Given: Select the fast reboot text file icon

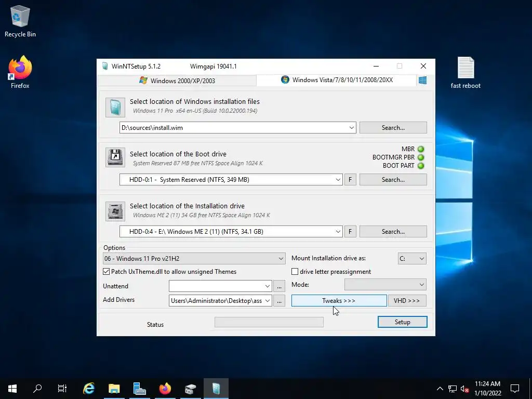Looking at the screenshot, I should coord(465,73).
